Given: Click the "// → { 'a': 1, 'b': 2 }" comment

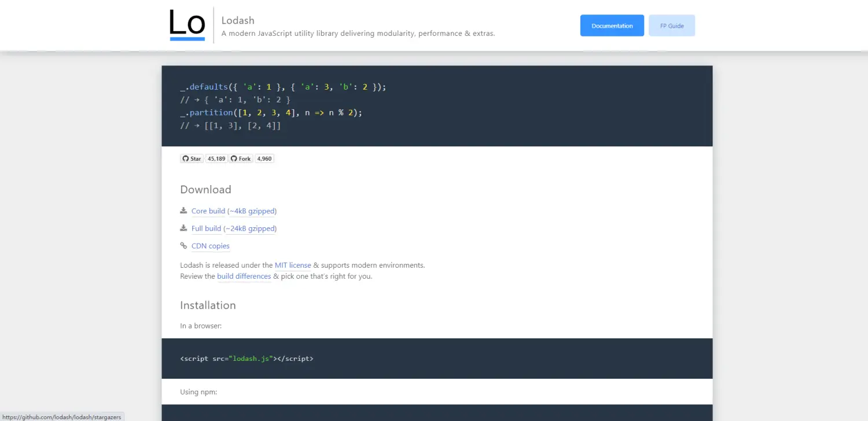Looking at the screenshot, I should (x=235, y=99).
